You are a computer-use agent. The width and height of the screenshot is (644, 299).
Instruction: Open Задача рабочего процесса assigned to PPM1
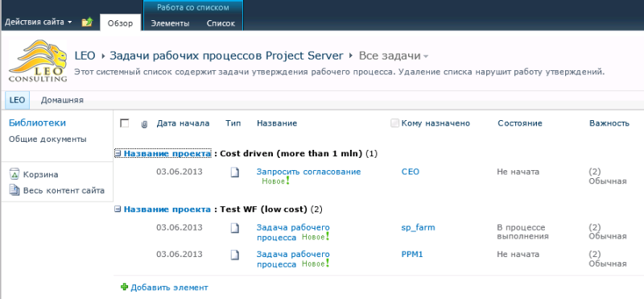(293, 259)
